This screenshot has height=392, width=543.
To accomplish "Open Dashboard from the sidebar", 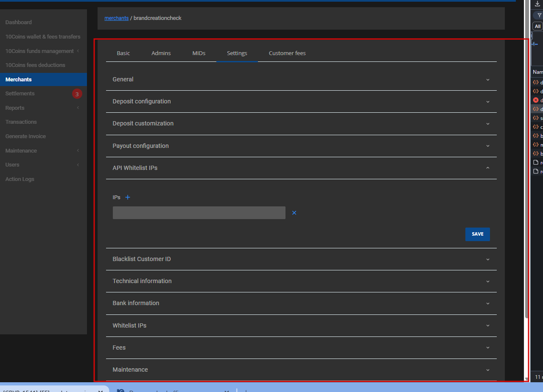I will 19,22.
